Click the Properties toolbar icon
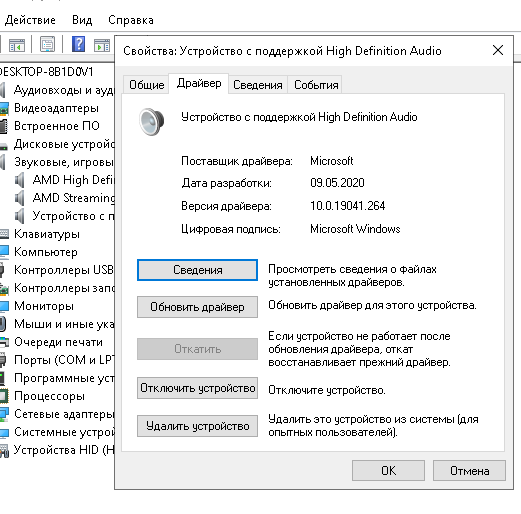 pos(48,44)
